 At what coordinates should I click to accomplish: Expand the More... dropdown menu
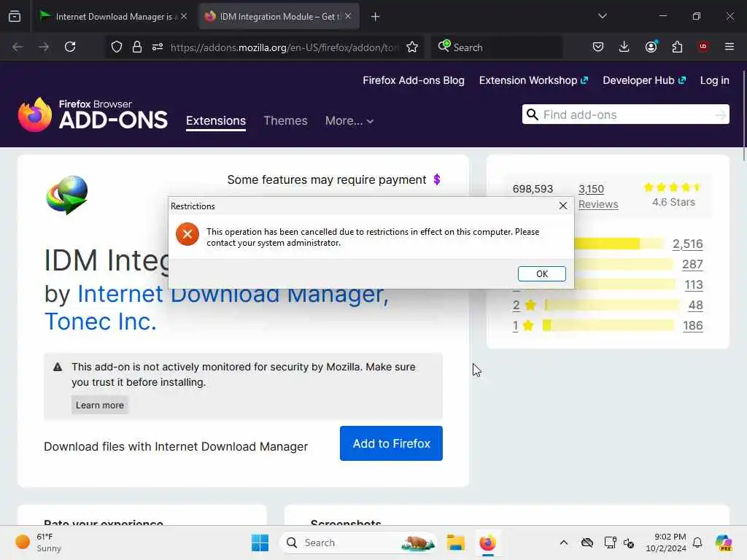pos(349,121)
